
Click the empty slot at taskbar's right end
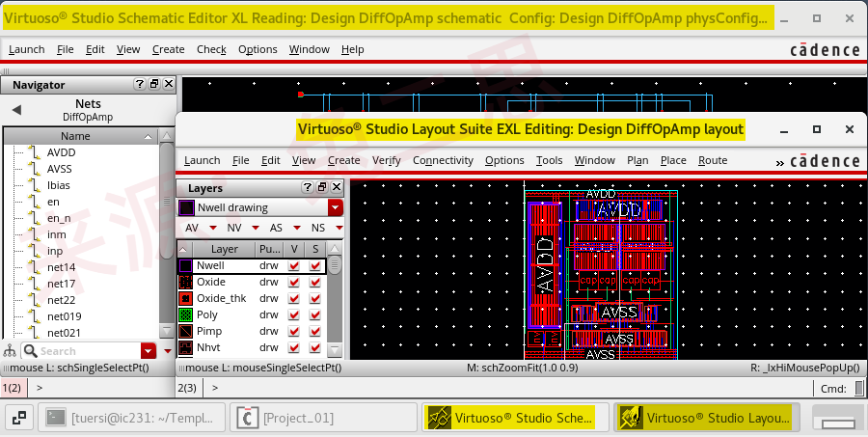click(838, 418)
